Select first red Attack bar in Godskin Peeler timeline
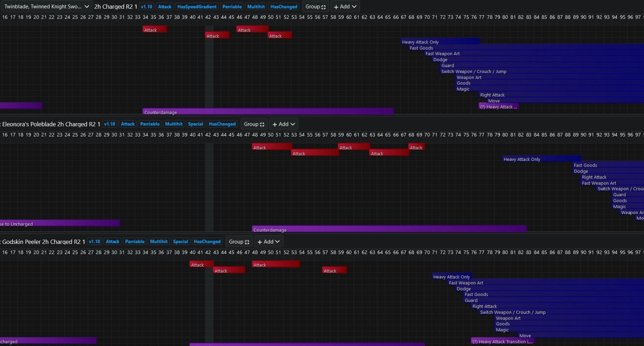Screen dimensions: 644x346 point(201,265)
